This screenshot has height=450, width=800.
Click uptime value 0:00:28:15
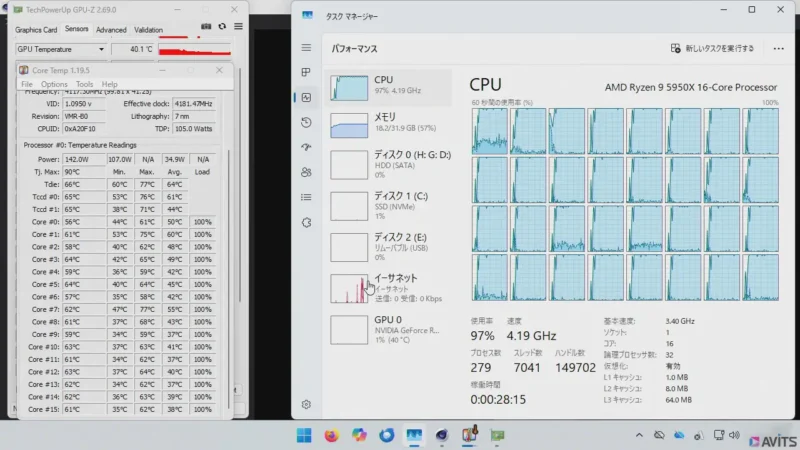(x=498, y=399)
